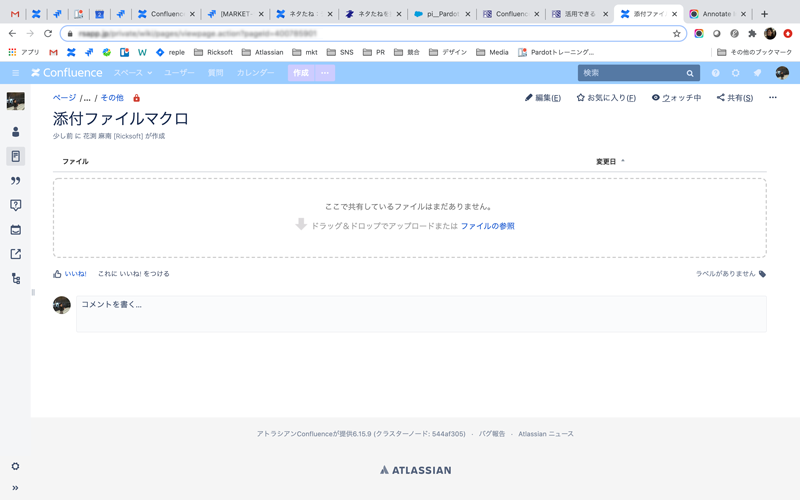Open the help question mark icon in header
This screenshot has width=800, height=500.
click(715, 73)
